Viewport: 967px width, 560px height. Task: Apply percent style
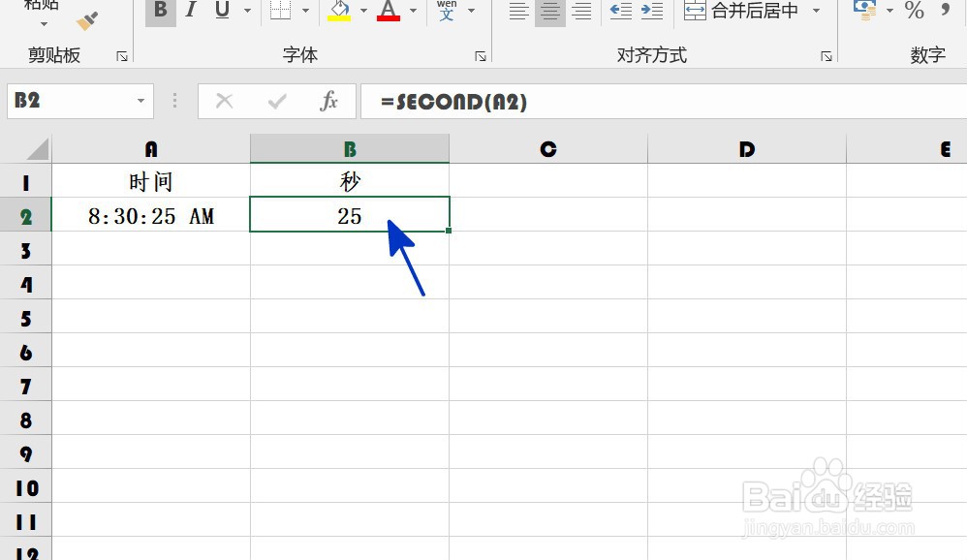(914, 11)
